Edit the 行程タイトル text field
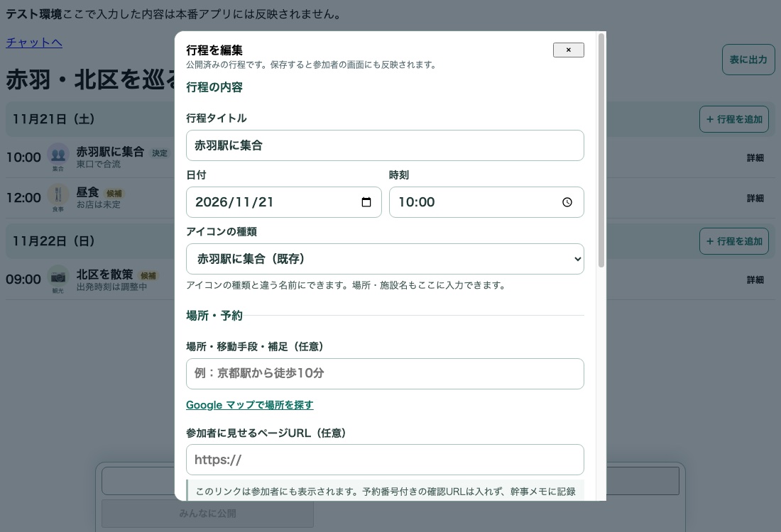Image resolution: width=781 pixels, height=532 pixels. 385,145
